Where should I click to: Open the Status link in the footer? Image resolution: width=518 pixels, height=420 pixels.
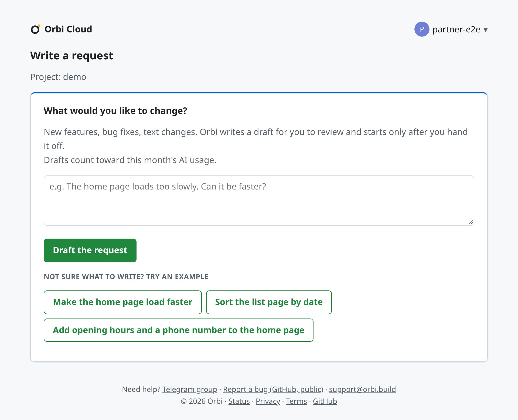(239, 401)
